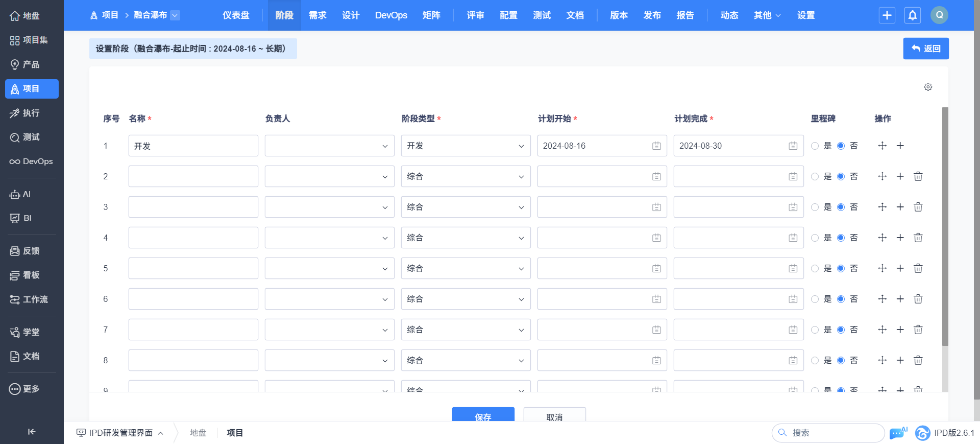980x444 pixels.
Task: Switch to the 需求 tab
Action: tap(317, 15)
